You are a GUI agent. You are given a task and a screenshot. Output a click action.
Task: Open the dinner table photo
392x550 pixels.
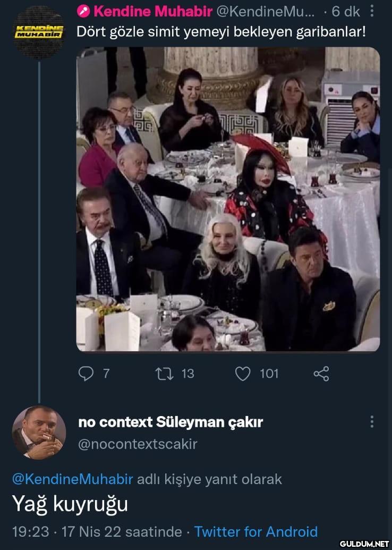point(228,199)
